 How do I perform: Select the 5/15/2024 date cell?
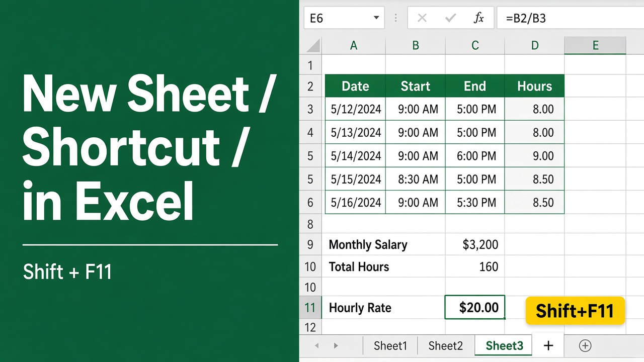pos(355,179)
